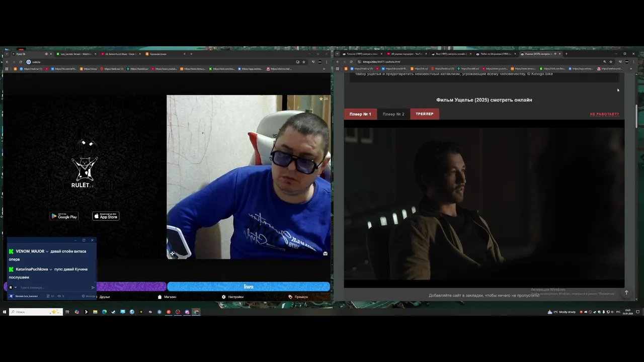Click taskbar clock and date
Image resolution: width=644 pixels, height=362 pixels.
(628, 312)
